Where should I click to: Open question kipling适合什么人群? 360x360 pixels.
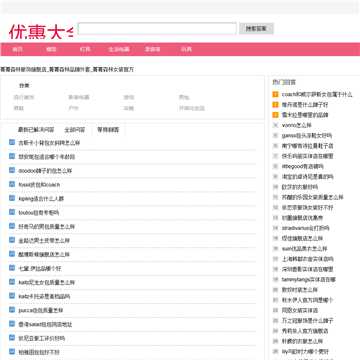[41, 199]
